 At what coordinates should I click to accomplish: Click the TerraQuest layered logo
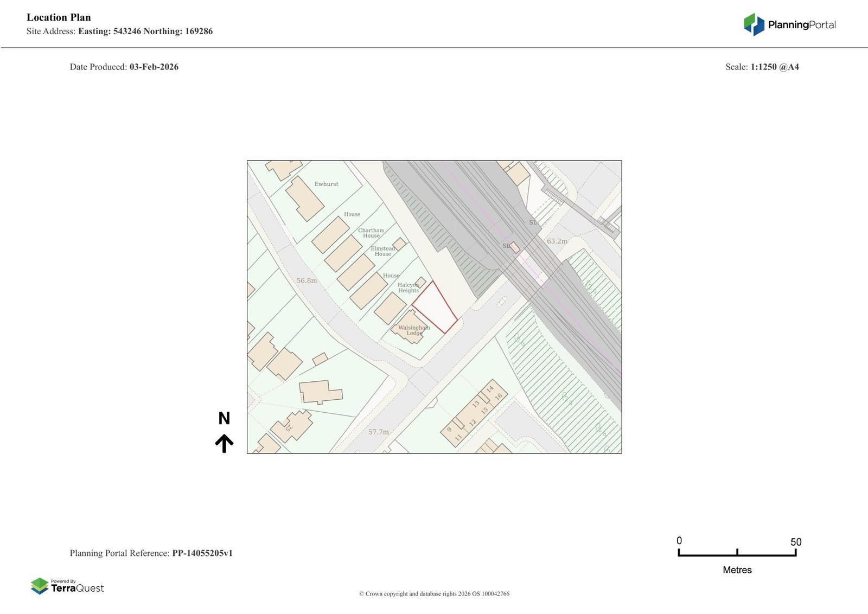[40, 586]
